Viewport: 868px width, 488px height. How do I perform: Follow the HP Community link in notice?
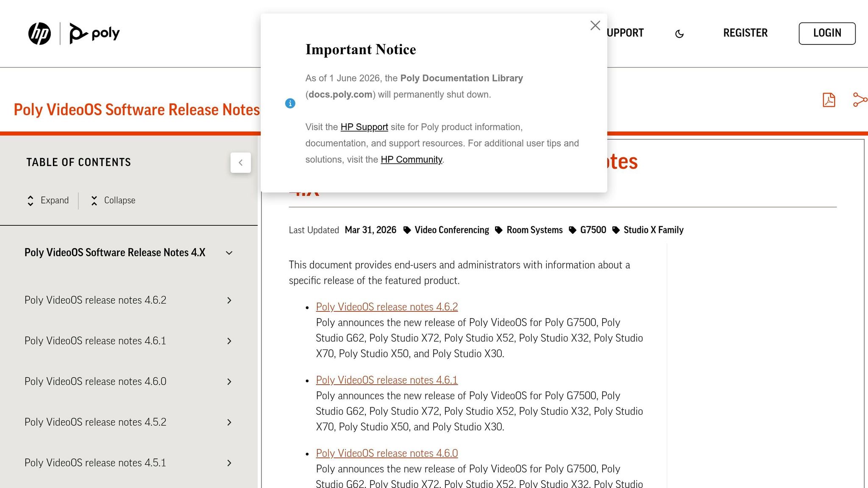412,160
